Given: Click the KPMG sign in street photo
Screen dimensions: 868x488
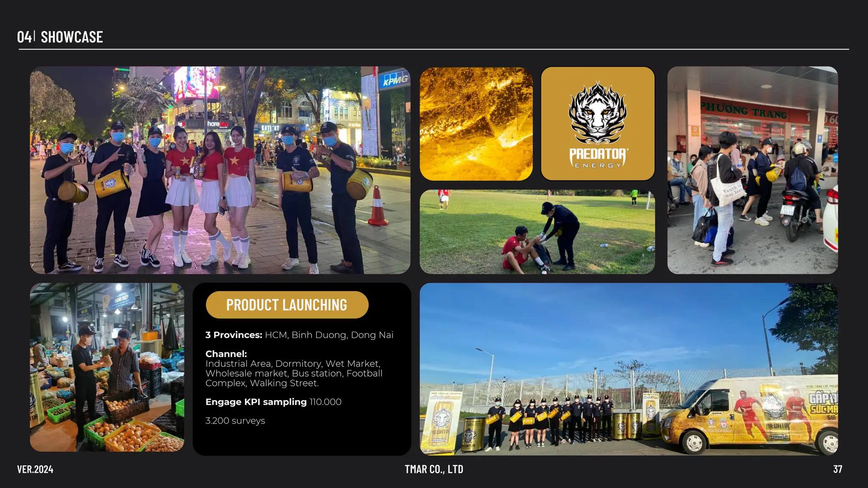Looking at the screenshot, I should 395,80.
